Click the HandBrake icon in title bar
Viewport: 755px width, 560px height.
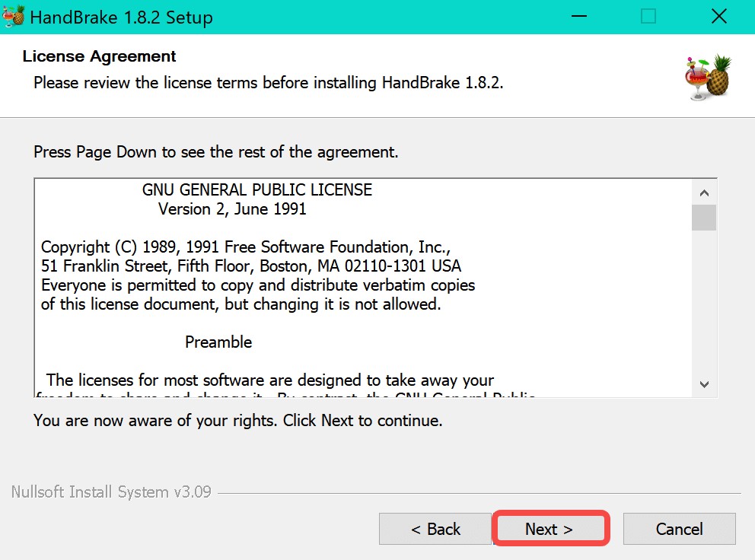point(13,16)
